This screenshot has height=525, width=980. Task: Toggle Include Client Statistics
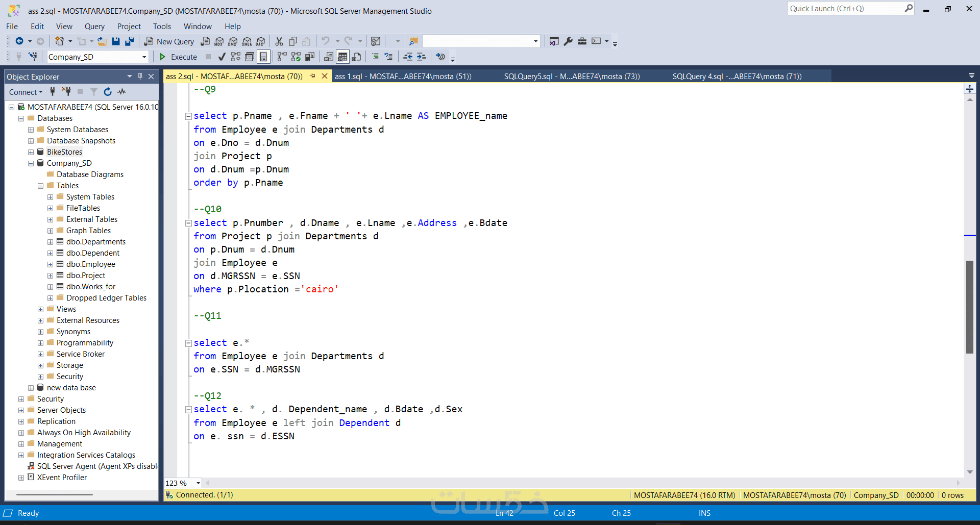309,57
